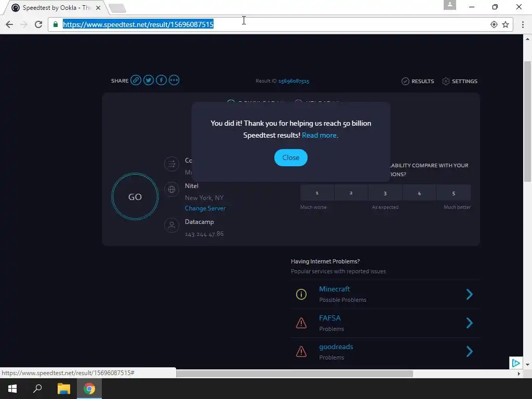Click Change Server link

click(x=205, y=208)
